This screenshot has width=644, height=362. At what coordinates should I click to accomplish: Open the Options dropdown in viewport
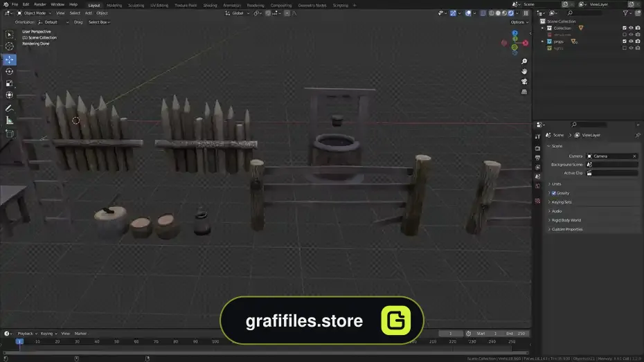tap(519, 22)
